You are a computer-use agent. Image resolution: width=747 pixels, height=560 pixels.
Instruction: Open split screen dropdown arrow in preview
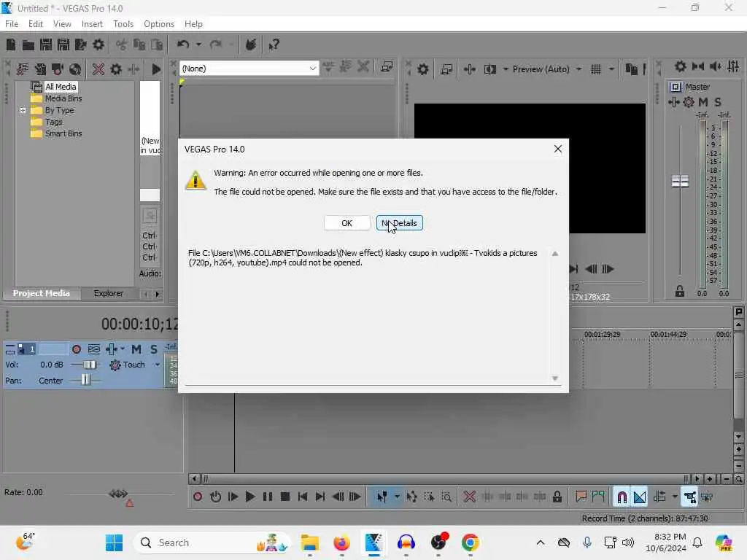[506, 69]
